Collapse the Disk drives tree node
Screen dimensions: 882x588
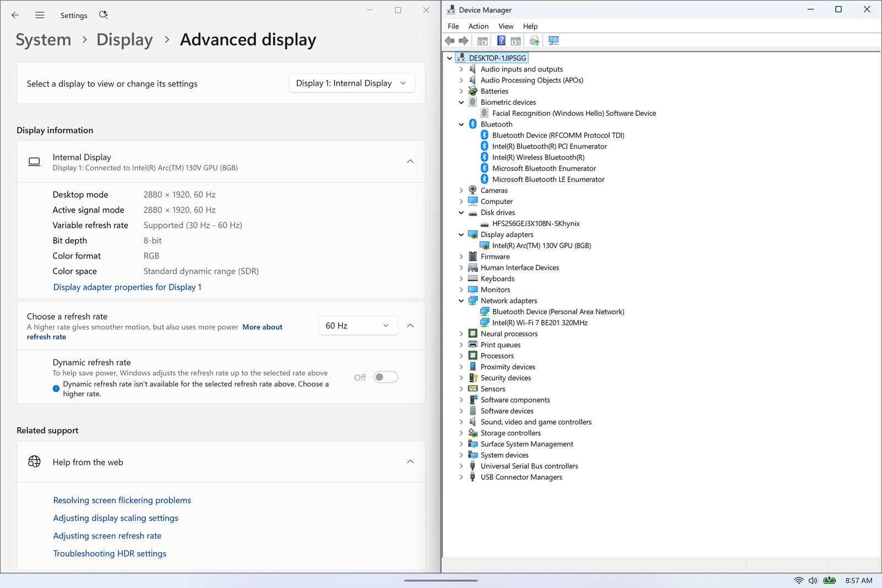pyautogui.click(x=461, y=212)
